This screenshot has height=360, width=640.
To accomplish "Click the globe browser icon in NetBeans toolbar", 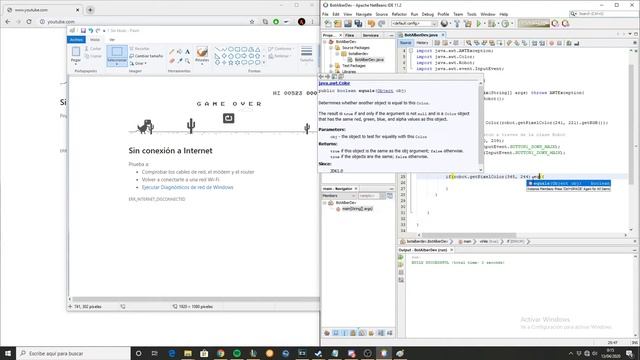I will (444, 24).
